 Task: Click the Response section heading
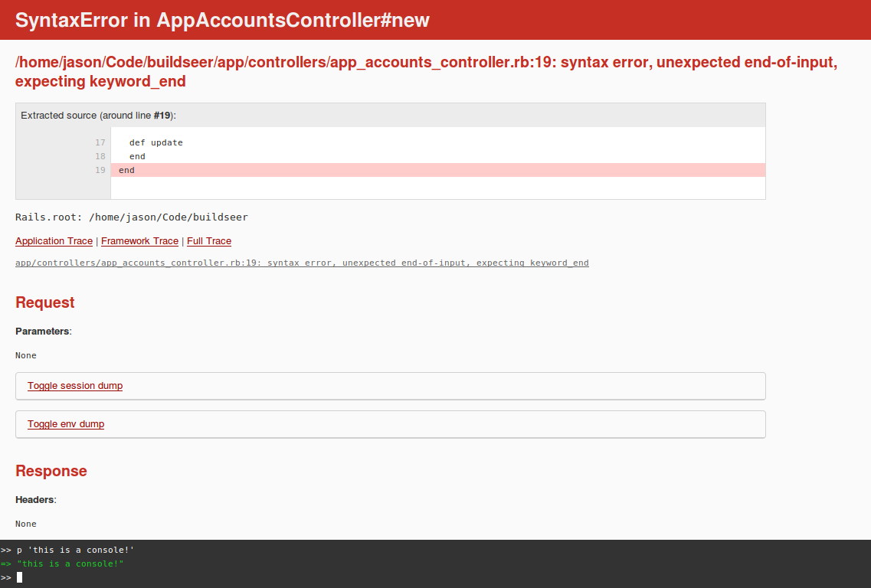tap(51, 471)
